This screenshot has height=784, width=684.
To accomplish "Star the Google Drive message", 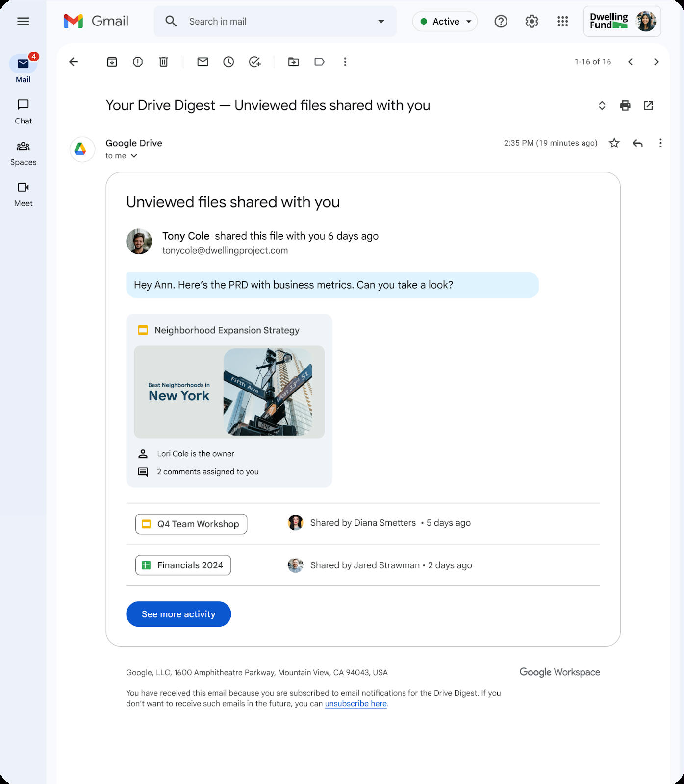I will 614,143.
